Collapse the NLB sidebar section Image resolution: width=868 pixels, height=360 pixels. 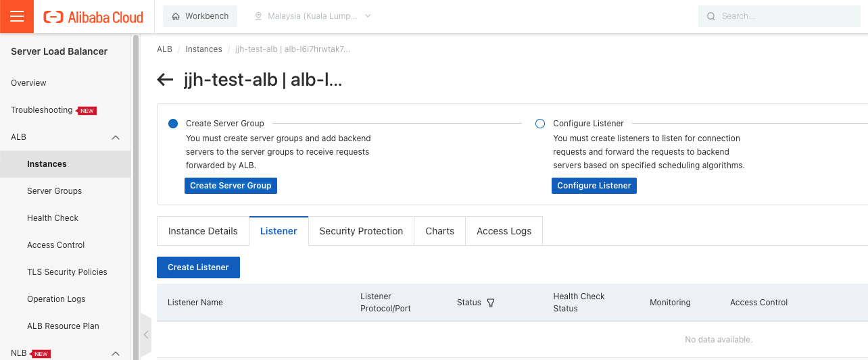click(x=116, y=353)
